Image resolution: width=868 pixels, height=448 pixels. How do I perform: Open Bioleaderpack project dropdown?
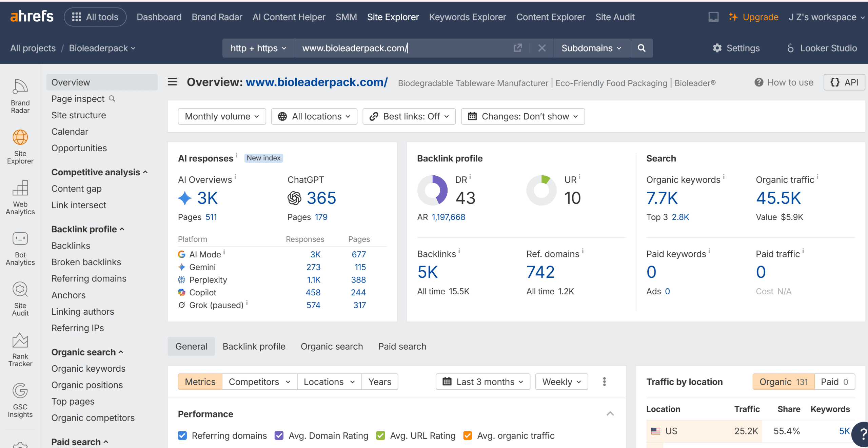(x=102, y=48)
